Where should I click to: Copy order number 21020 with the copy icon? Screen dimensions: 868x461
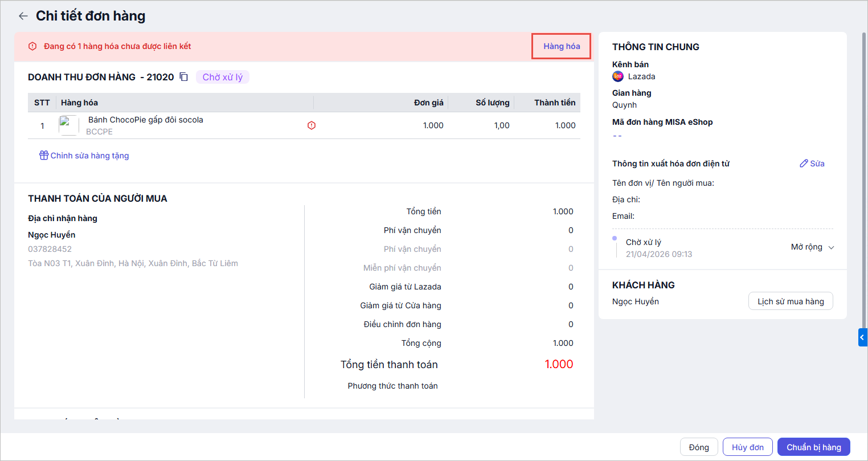click(184, 77)
